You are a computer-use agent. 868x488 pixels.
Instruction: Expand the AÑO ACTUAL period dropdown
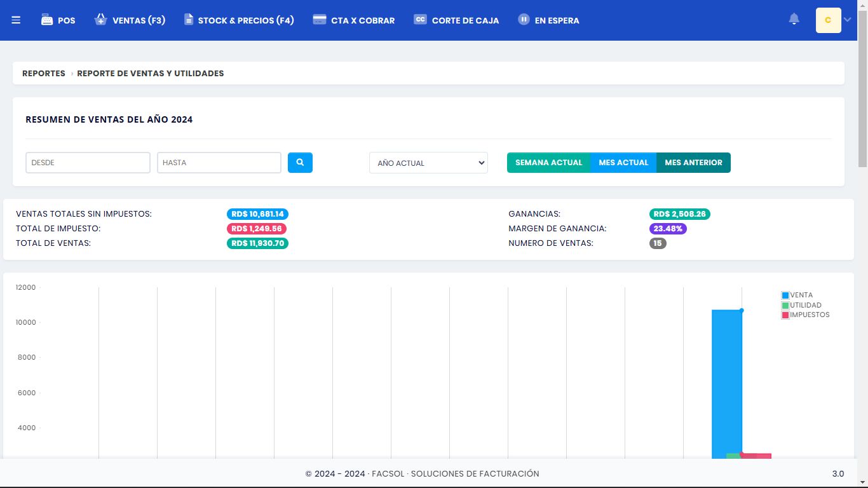click(428, 163)
